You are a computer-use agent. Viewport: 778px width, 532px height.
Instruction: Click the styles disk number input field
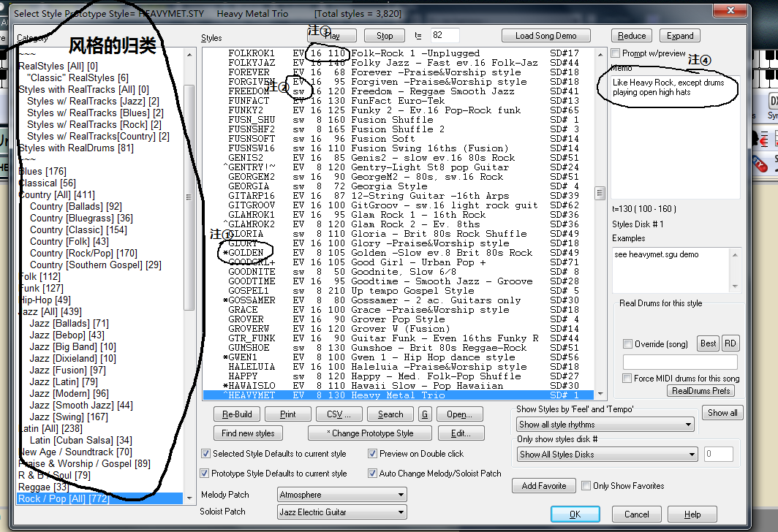[718, 454]
